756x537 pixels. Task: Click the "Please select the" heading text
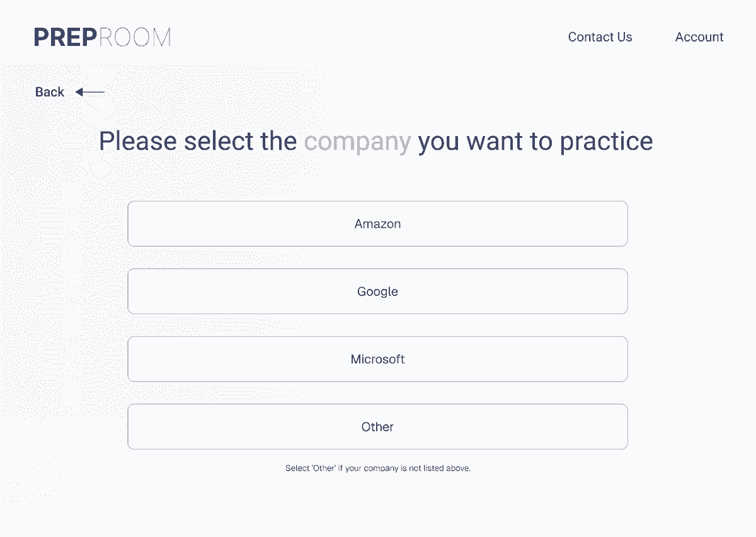[x=198, y=141]
